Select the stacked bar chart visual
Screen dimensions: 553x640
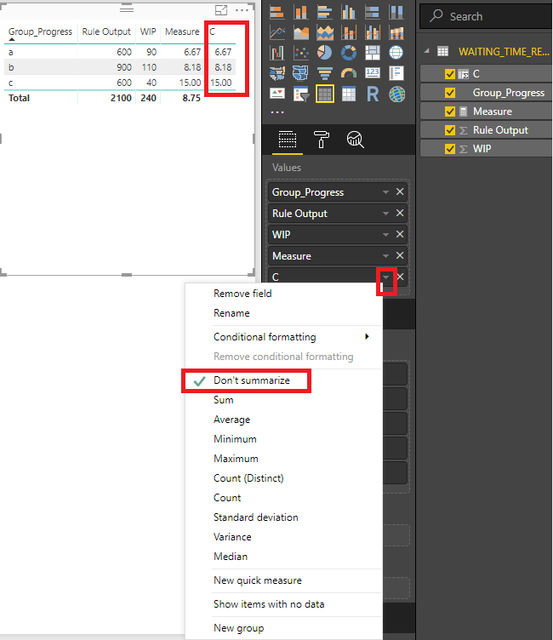coord(277,12)
